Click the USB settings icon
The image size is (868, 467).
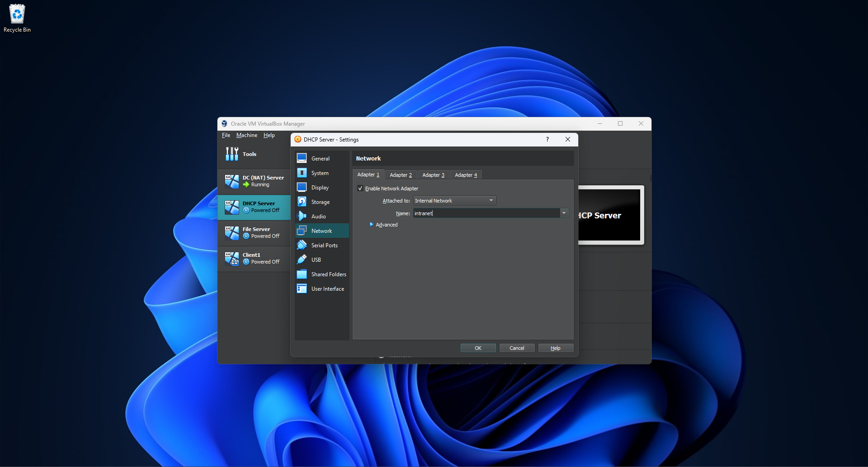click(302, 259)
